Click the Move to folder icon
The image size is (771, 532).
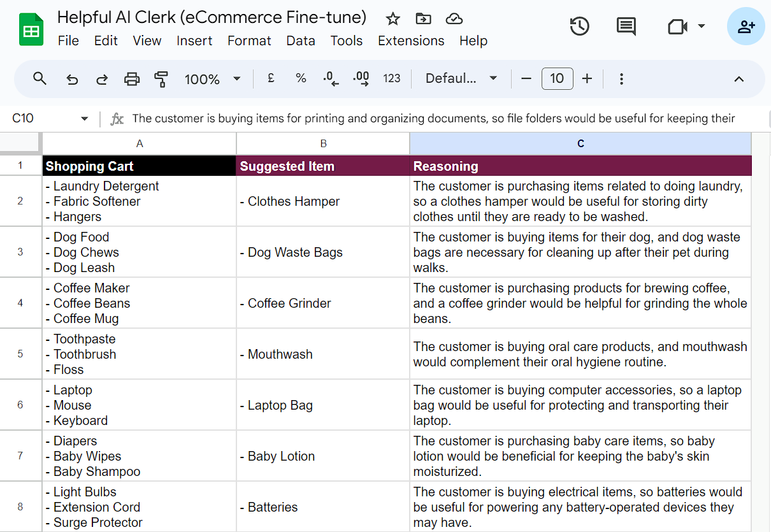(x=422, y=18)
